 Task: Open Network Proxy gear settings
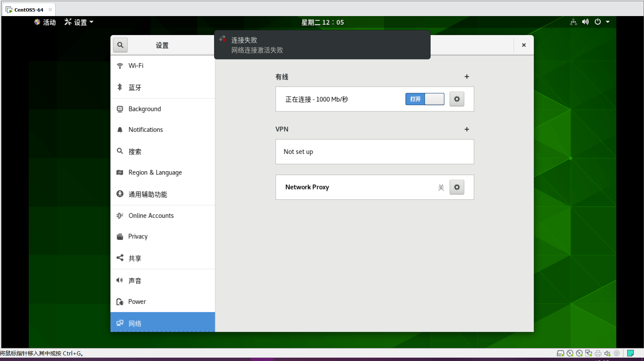point(457,187)
